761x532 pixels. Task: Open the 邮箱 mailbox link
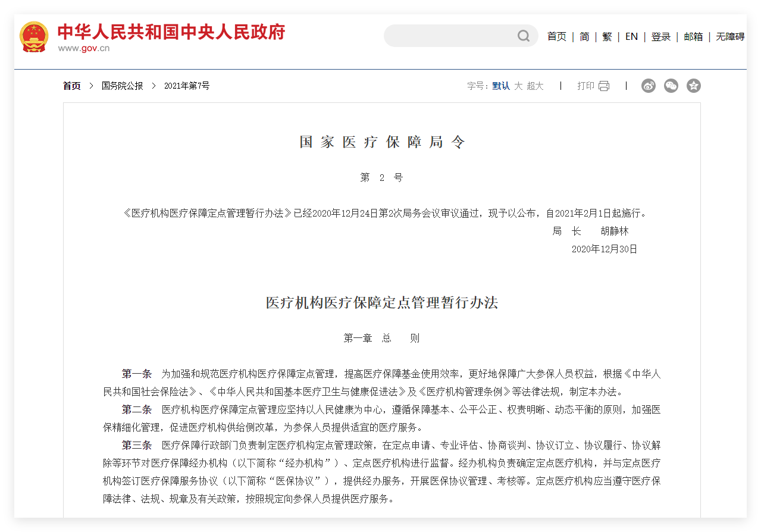click(x=693, y=36)
